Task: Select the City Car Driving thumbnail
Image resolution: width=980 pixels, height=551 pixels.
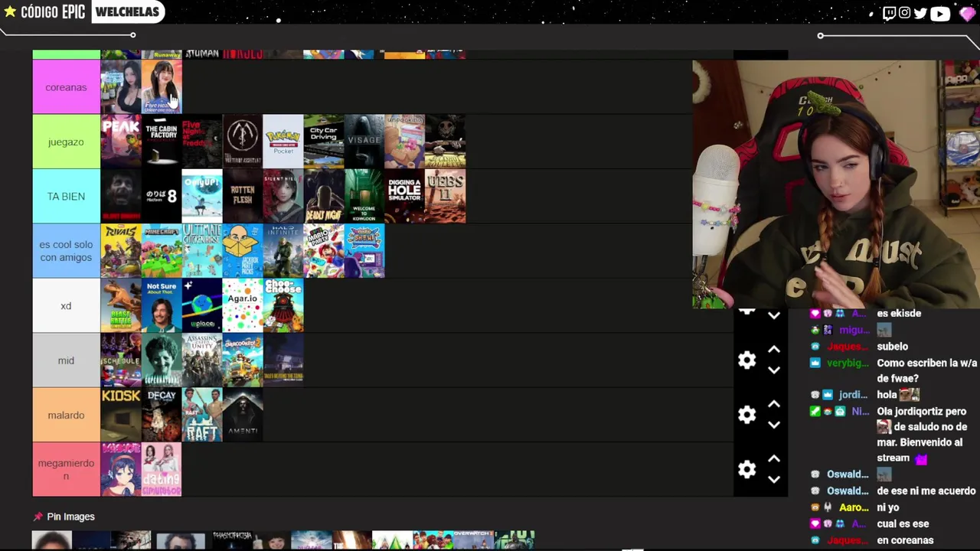Action: 324,142
